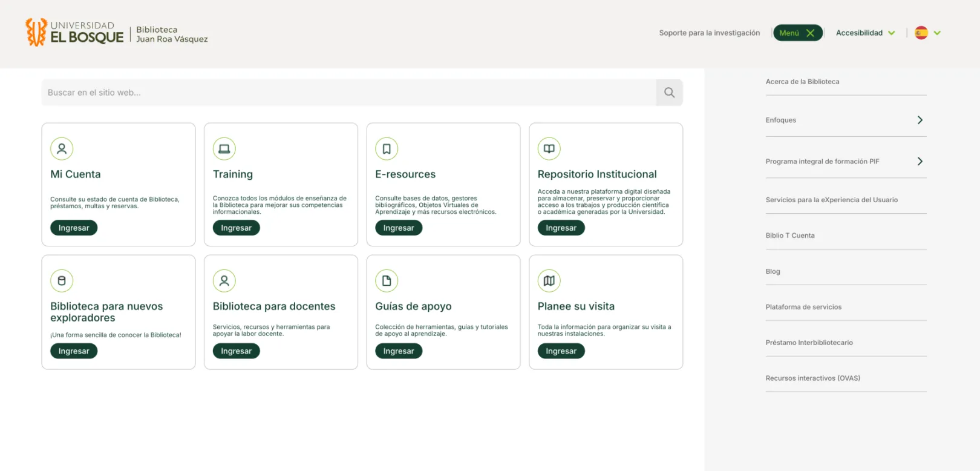
Task: Open the Spanish flag language selector
Action: point(928,33)
